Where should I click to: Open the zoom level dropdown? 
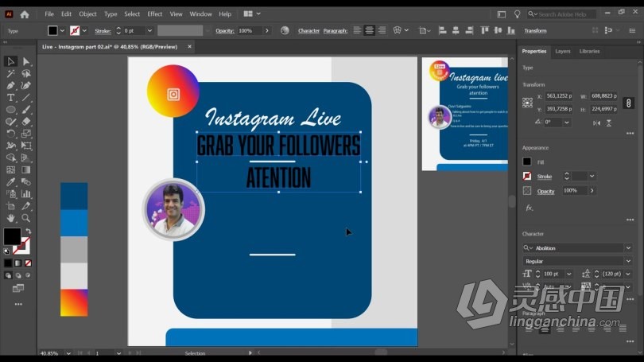(68, 353)
